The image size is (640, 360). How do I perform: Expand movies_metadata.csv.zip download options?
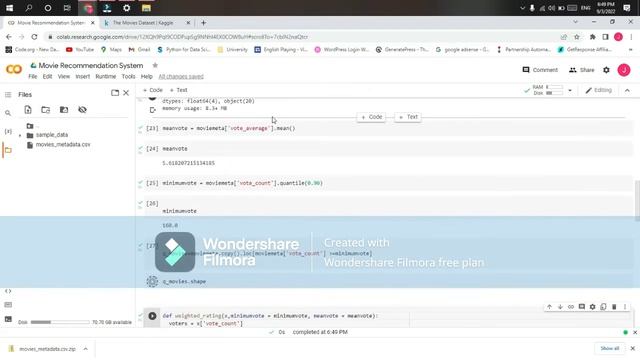(85, 349)
